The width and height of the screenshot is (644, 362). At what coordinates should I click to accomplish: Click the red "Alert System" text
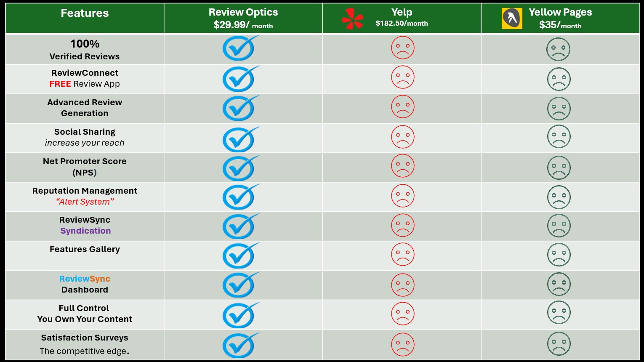[x=85, y=202]
